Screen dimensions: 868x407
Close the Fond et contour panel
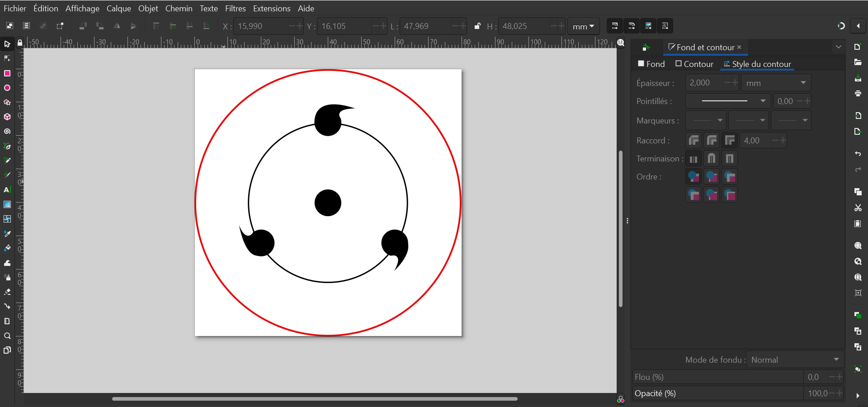point(739,47)
